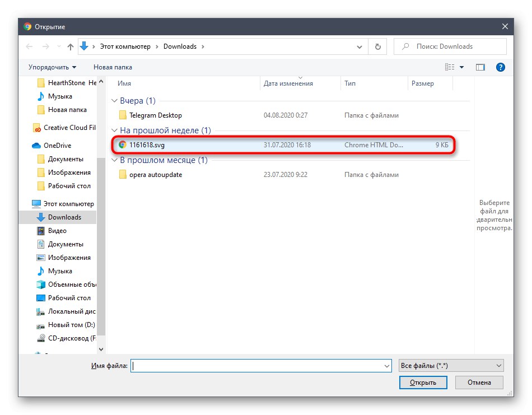Click Downloads in address breadcrumb
Viewport: 532px width, 415px height.
pyautogui.click(x=180, y=46)
